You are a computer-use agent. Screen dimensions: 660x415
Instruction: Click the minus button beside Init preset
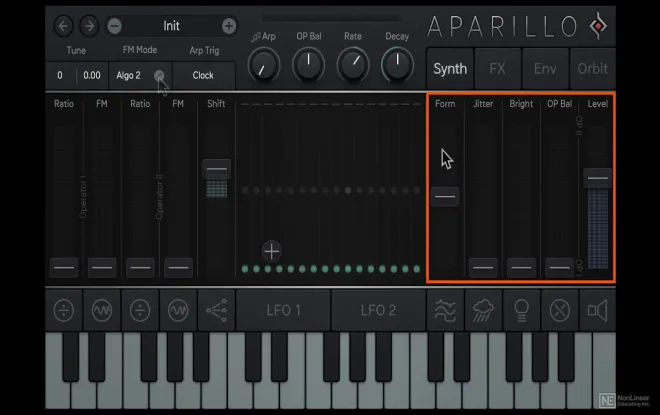click(x=114, y=26)
